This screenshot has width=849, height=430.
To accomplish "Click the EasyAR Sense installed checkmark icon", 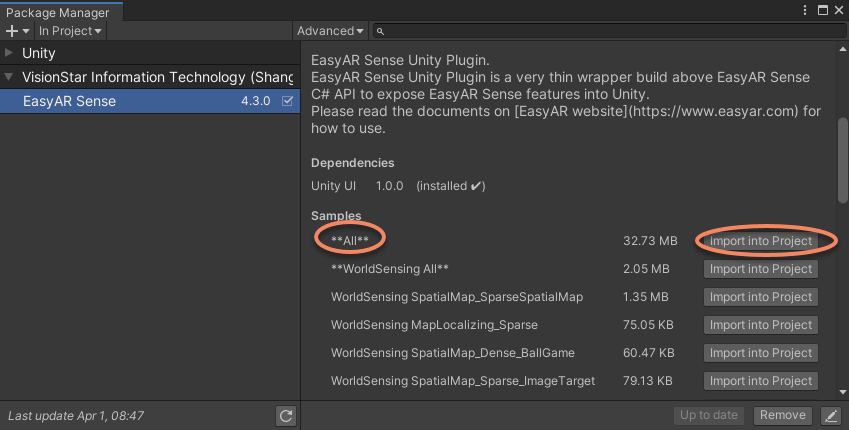I will pyautogui.click(x=288, y=101).
